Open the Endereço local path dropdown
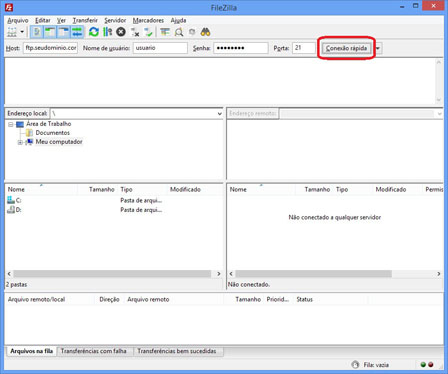Screen dimensions: 448x374 pos(219,114)
